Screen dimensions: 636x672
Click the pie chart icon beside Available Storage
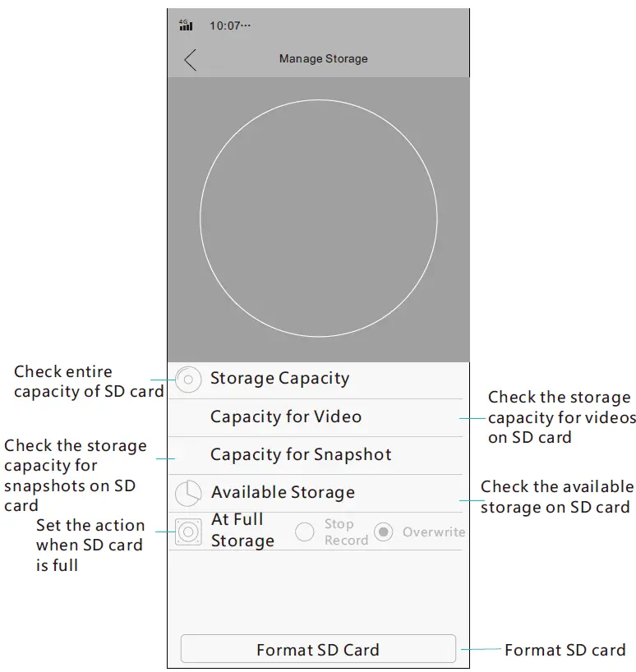point(188,493)
